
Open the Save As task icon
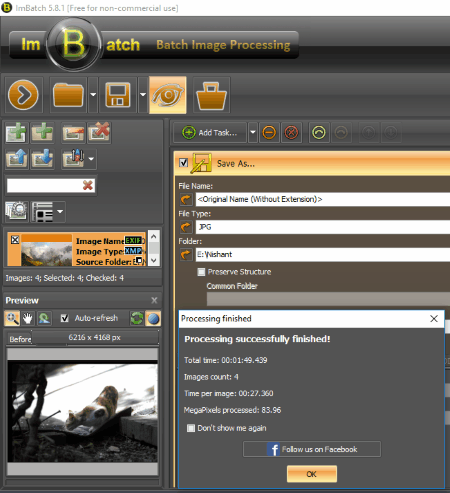[201, 163]
